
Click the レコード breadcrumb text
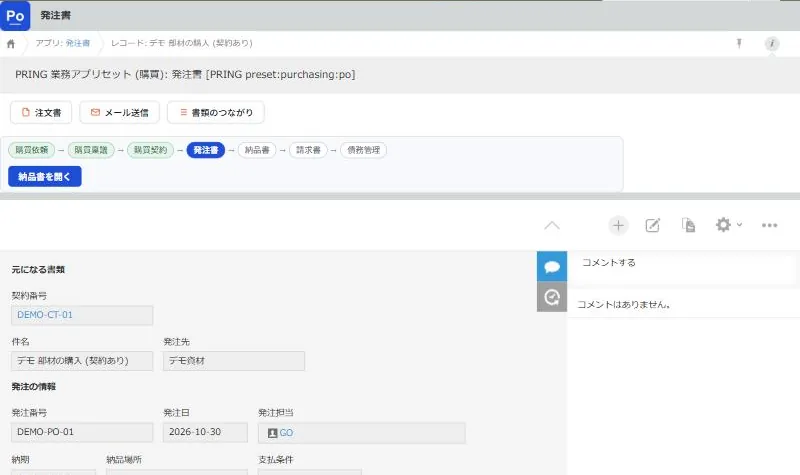pyautogui.click(x=182, y=43)
